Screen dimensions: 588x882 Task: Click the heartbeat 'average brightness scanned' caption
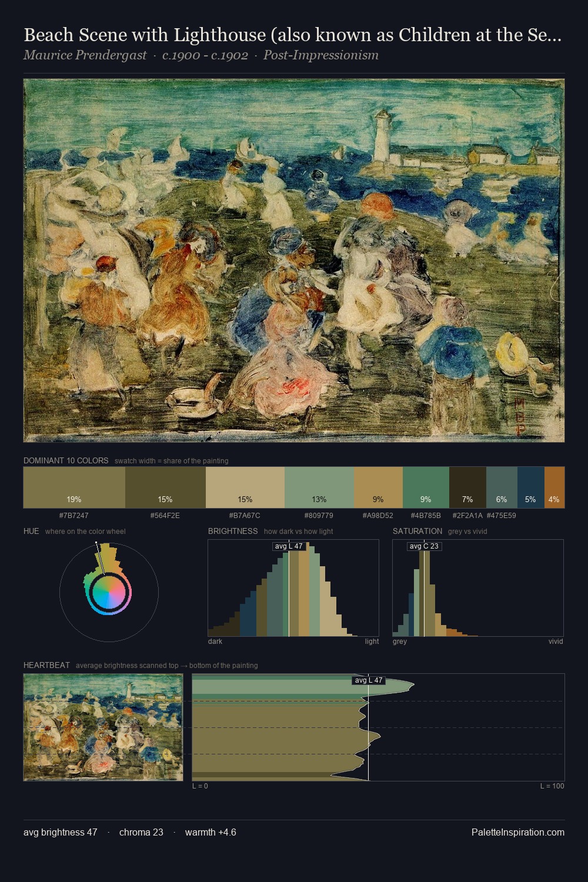[x=167, y=665]
